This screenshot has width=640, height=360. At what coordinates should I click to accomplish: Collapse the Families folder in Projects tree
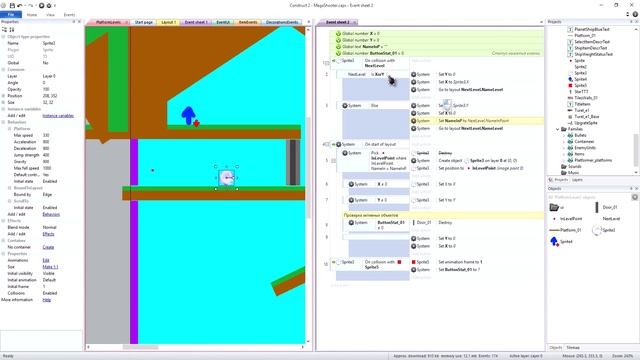[x=558, y=129]
